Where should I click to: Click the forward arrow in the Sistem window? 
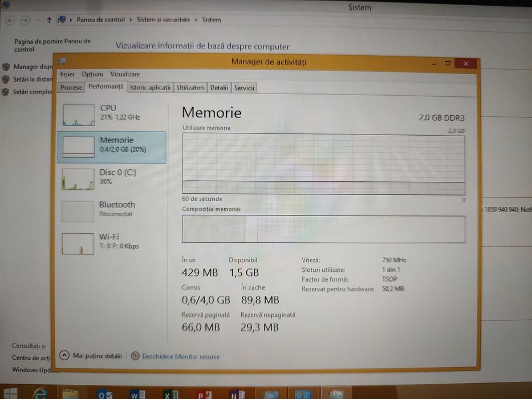(x=25, y=21)
